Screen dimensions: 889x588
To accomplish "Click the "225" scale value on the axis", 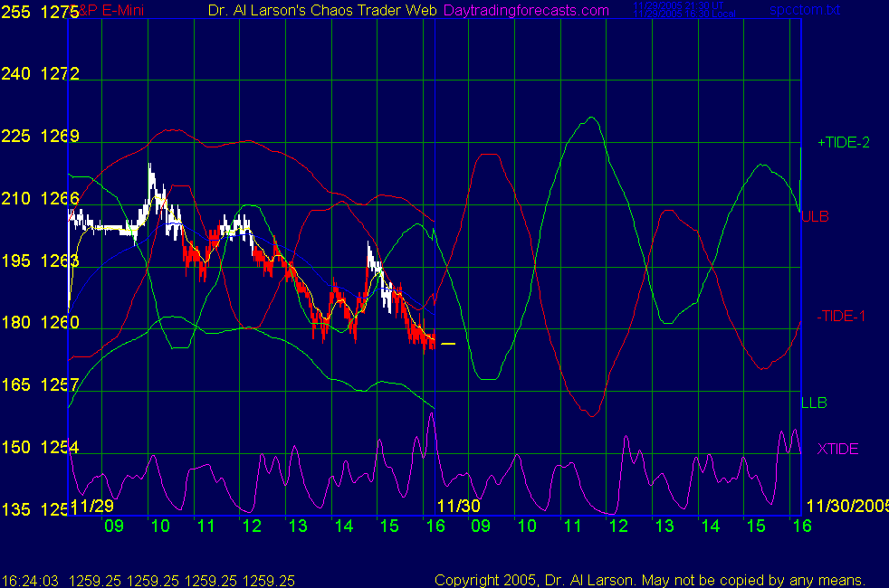I will (16, 136).
